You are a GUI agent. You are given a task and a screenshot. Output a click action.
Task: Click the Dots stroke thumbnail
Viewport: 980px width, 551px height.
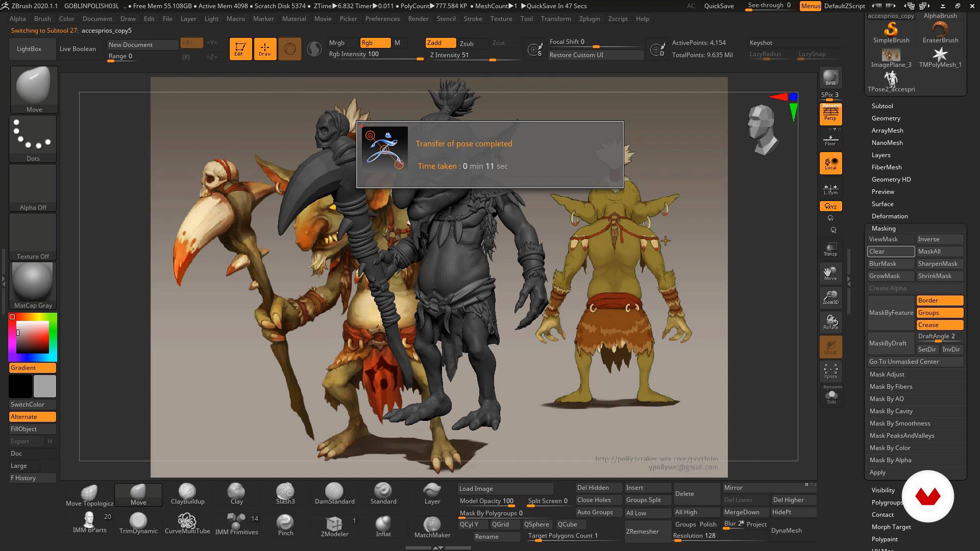[33, 138]
